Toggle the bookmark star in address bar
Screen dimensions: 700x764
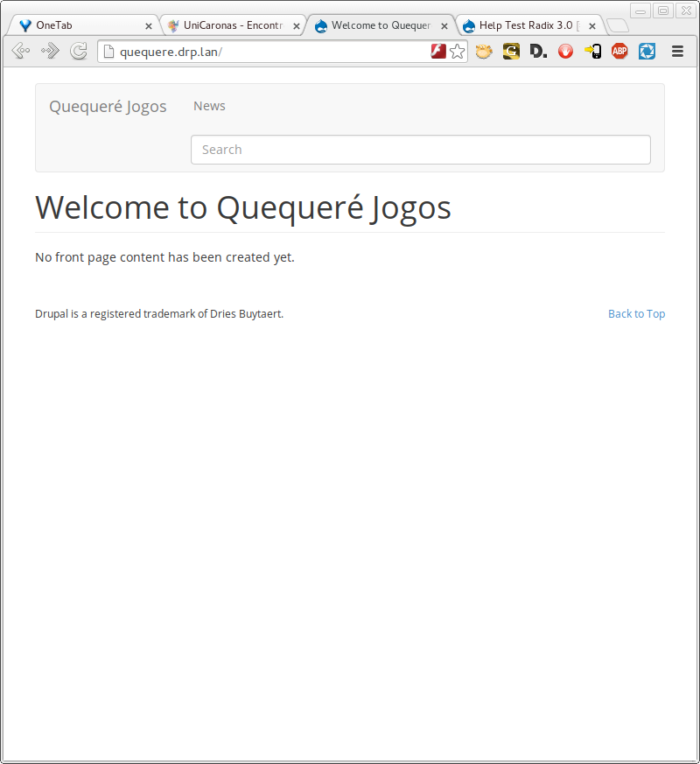click(x=457, y=52)
